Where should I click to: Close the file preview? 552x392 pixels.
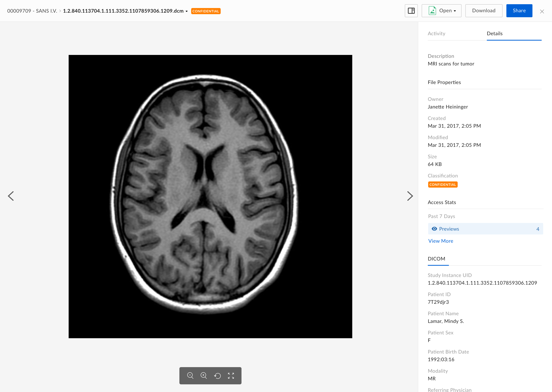[542, 11]
